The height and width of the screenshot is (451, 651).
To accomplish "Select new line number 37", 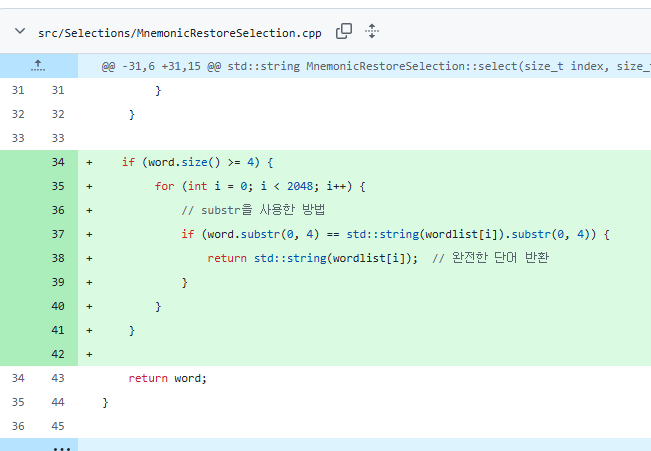I will tap(58, 234).
